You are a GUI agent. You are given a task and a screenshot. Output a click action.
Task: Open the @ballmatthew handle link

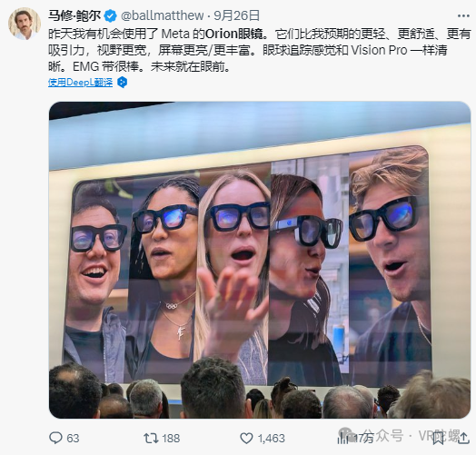pos(162,15)
